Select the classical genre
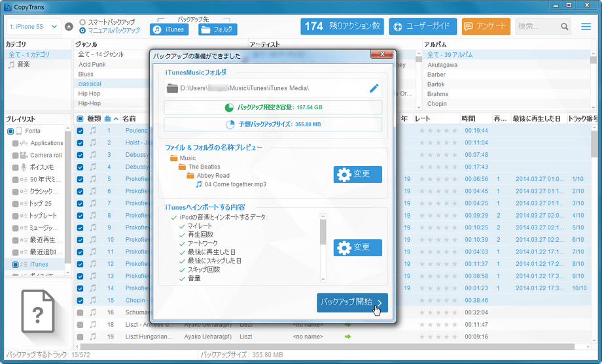The image size is (602, 364). tap(90, 84)
